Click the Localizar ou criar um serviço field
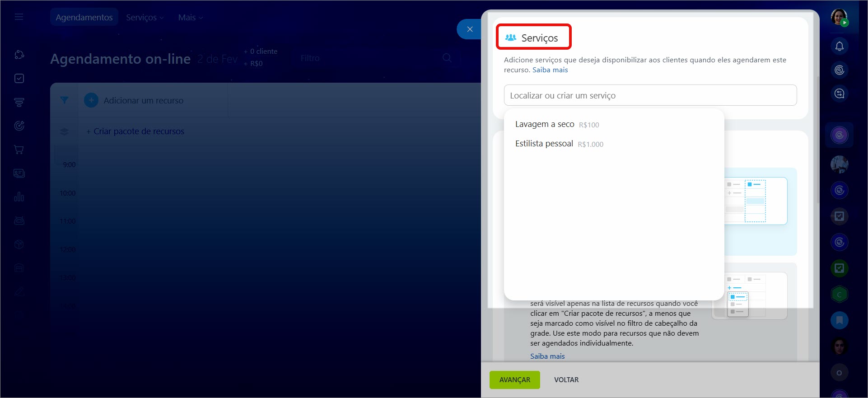This screenshot has height=398, width=868. pos(650,95)
